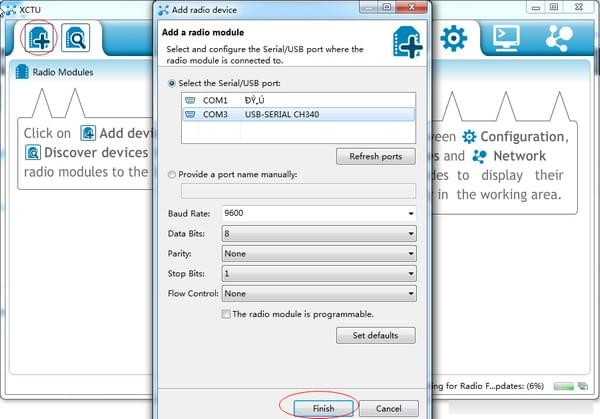Open the Discover devices search icon
Image resolution: width=600 pixels, height=419 pixels.
(x=75, y=38)
